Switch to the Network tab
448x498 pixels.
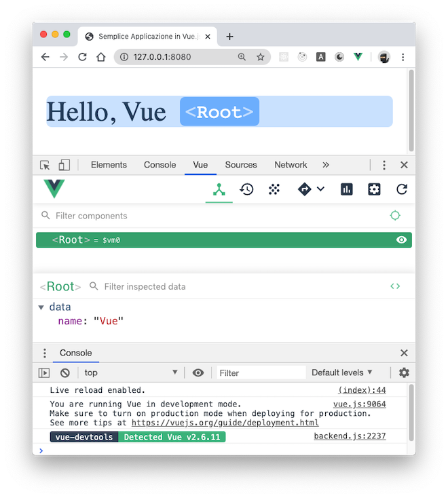click(x=291, y=165)
